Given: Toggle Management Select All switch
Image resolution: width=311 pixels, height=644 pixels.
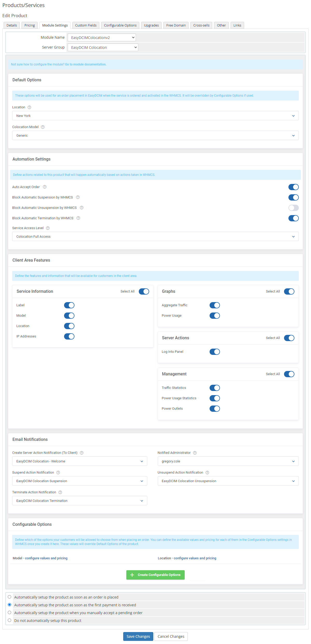Looking at the screenshot, I should point(289,374).
